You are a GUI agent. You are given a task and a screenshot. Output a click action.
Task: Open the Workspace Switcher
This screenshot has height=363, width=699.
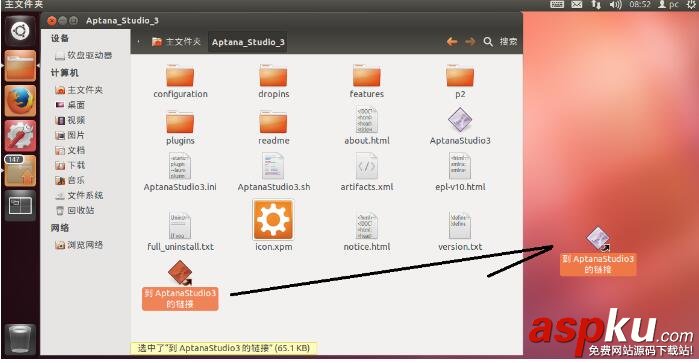coord(20,206)
